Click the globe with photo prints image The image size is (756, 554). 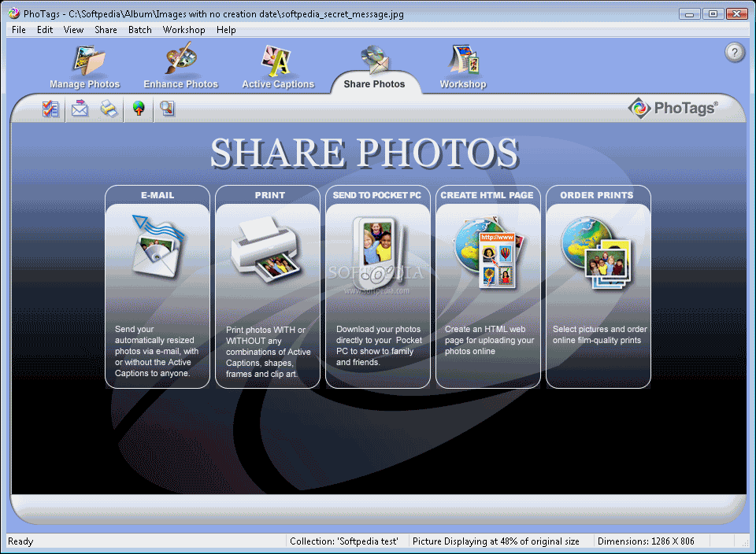(x=596, y=253)
